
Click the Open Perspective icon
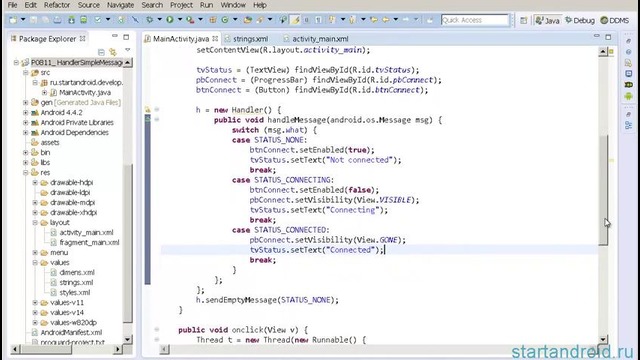524,20
